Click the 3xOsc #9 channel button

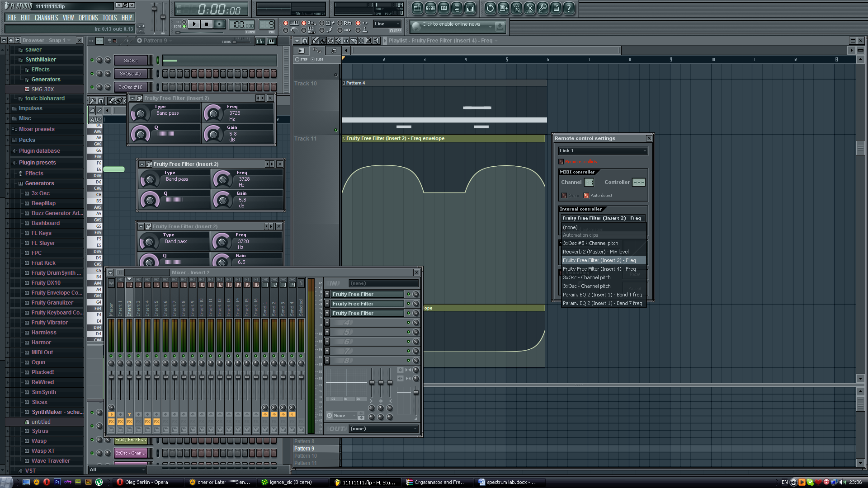point(131,74)
